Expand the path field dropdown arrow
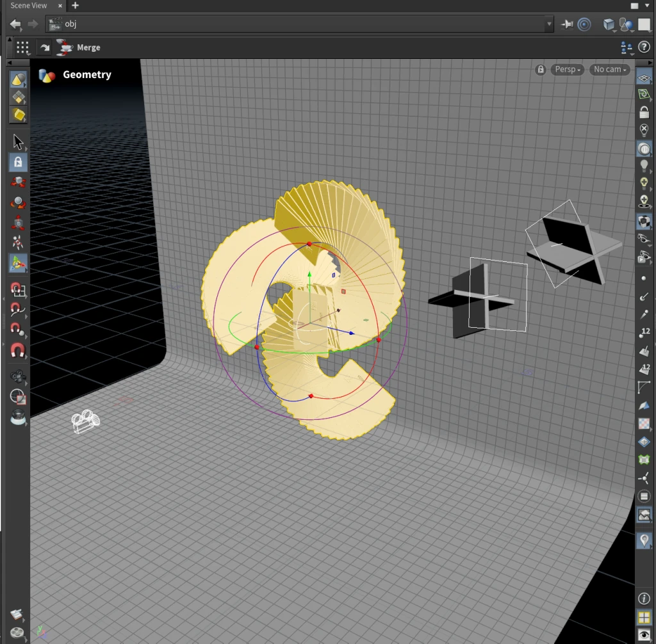 point(549,24)
